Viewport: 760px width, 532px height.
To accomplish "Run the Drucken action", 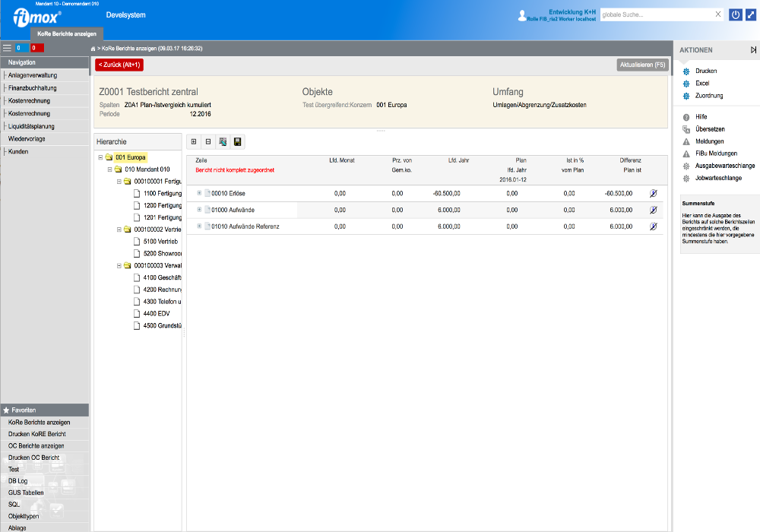I will [706, 71].
